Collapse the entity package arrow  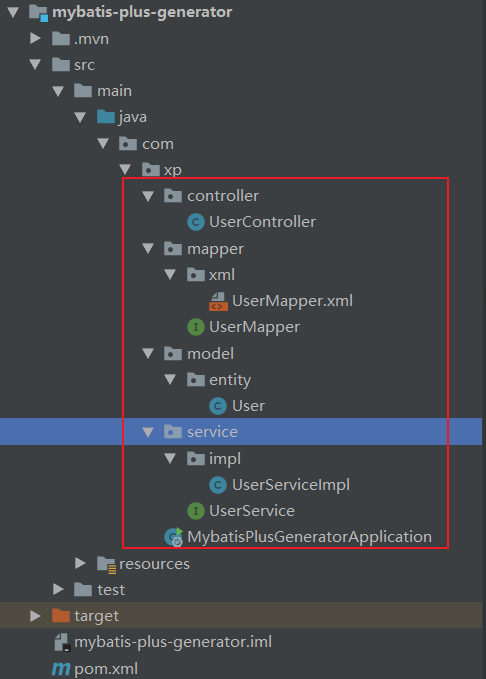click(x=170, y=379)
